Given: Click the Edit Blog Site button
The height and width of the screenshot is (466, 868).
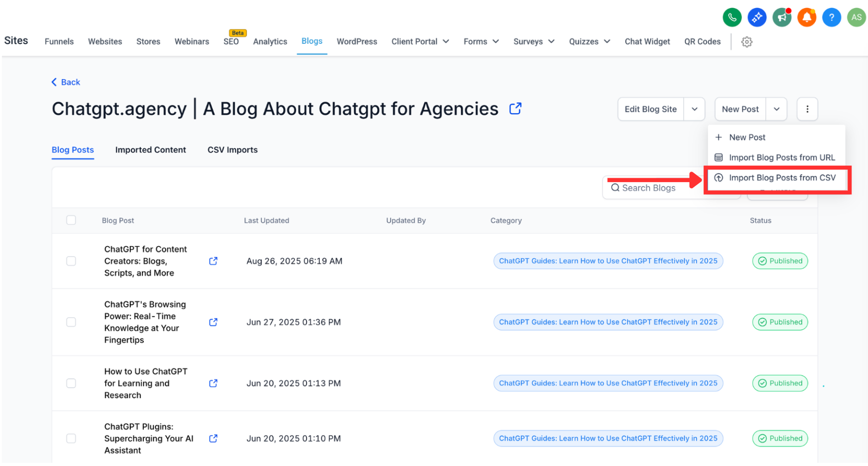Looking at the screenshot, I should coord(651,109).
